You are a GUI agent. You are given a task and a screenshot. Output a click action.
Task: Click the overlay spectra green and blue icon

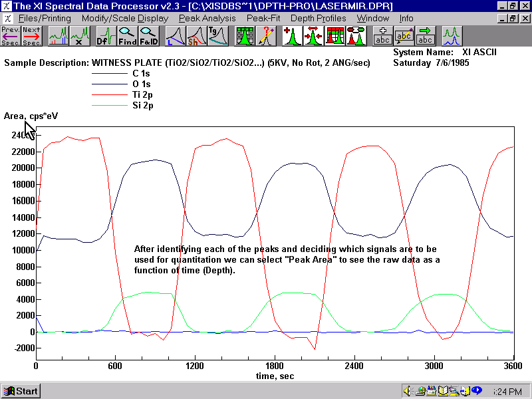pos(452,36)
